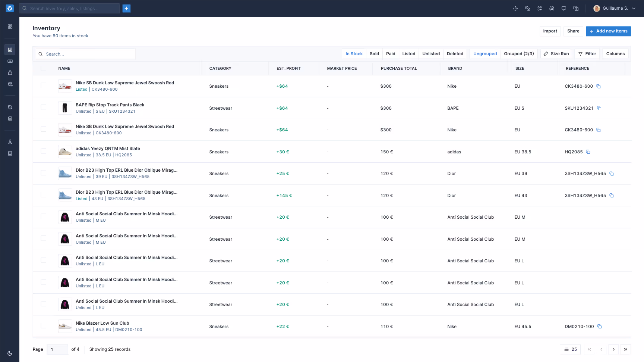This screenshot has height=362, width=644.
Task: Switch to the Listed tab
Action: point(409,54)
